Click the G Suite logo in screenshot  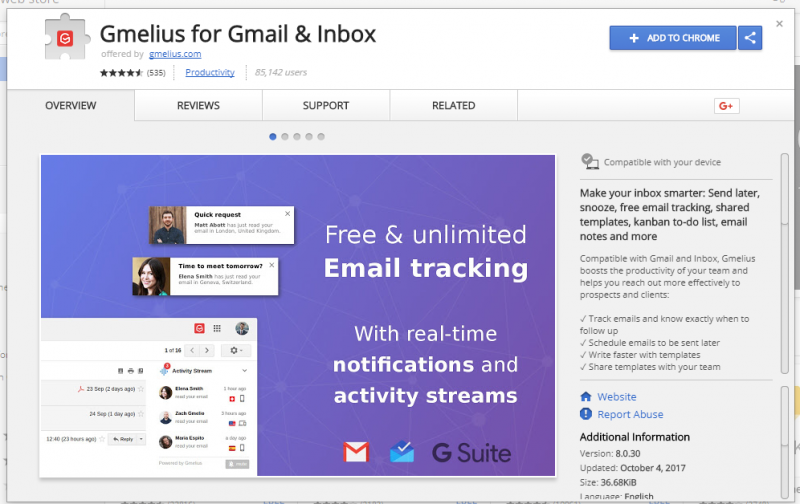pos(471,452)
